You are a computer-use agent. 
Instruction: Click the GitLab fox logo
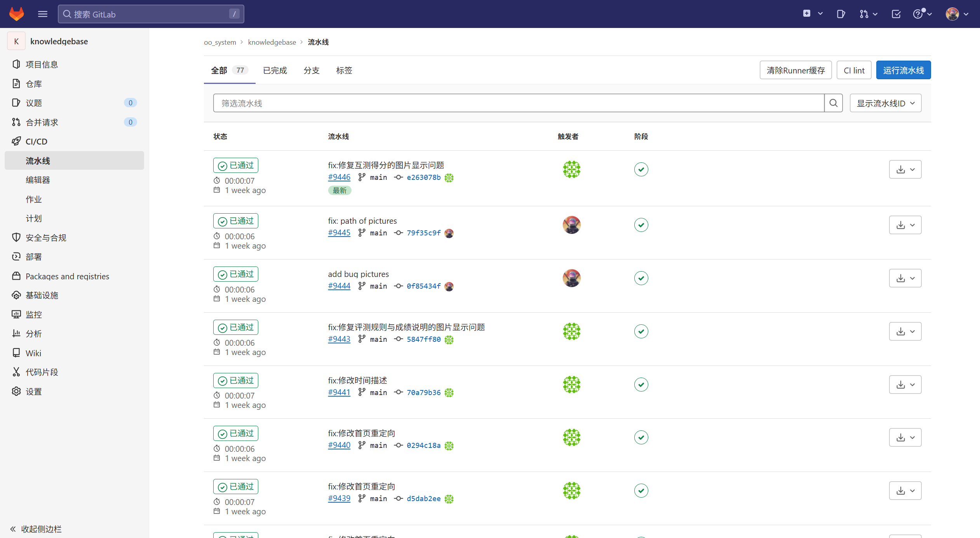pos(16,14)
